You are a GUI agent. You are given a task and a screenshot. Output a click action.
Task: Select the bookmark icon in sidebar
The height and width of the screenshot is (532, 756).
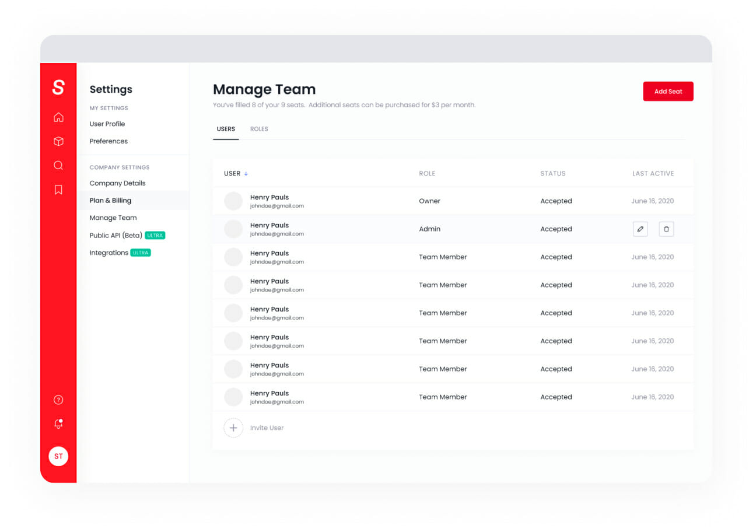point(58,189)
